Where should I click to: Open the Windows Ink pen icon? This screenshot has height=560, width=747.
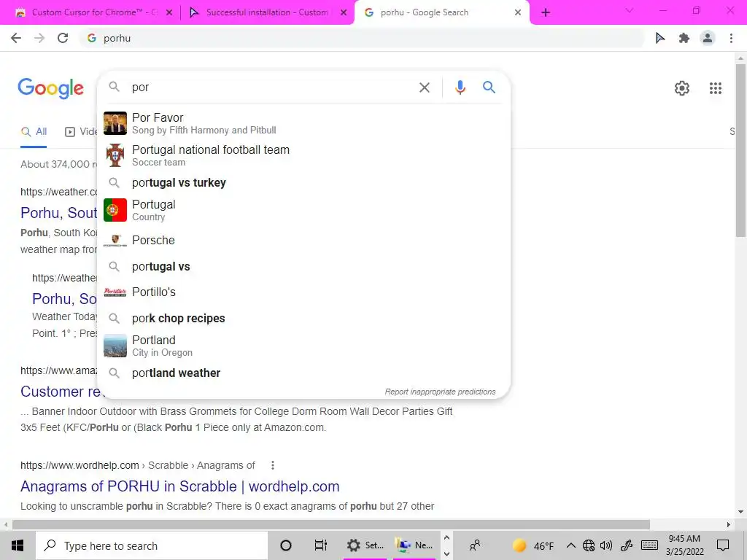point(627,545)
